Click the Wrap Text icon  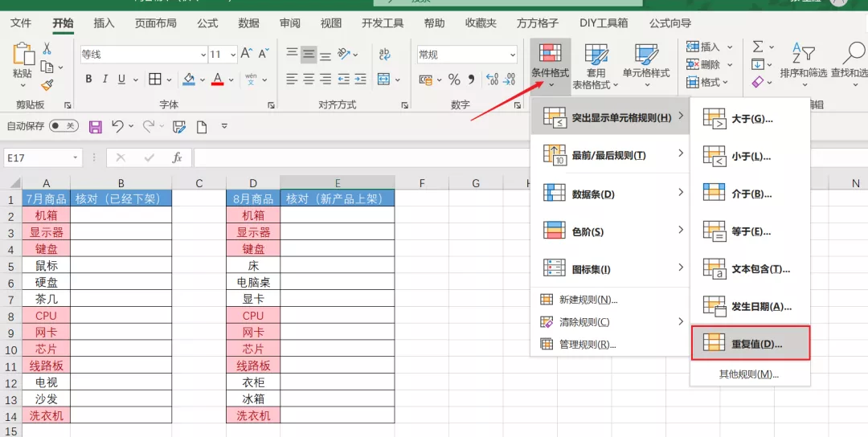click(384, 54)
